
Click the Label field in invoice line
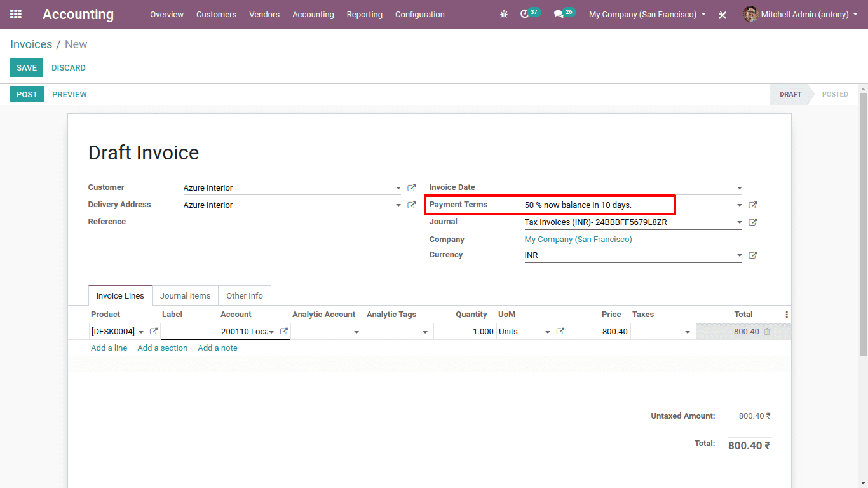189,331
